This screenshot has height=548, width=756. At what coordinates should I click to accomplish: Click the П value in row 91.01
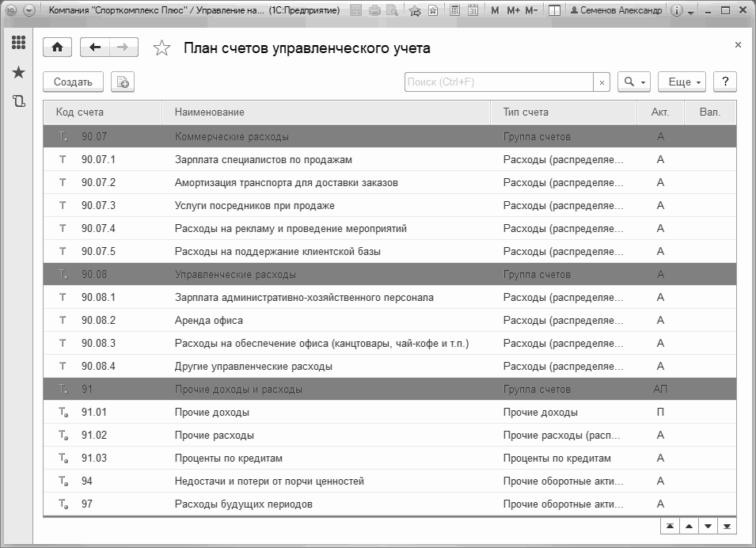(x=660, y=412)
